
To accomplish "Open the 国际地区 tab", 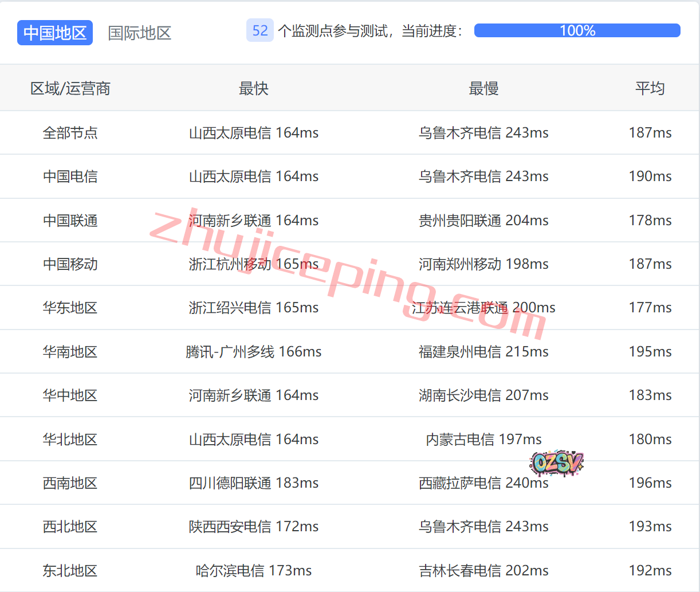I will (x=140, y=33).
